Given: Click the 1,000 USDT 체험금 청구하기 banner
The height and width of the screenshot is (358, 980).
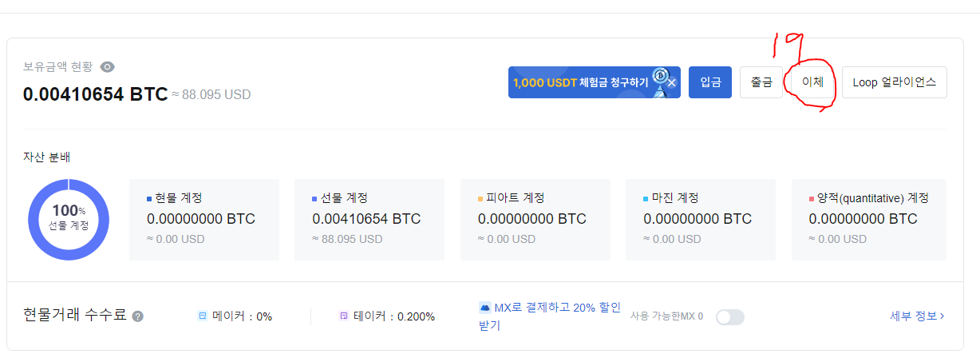Looking at the screenshot, I should pos(587,82).
